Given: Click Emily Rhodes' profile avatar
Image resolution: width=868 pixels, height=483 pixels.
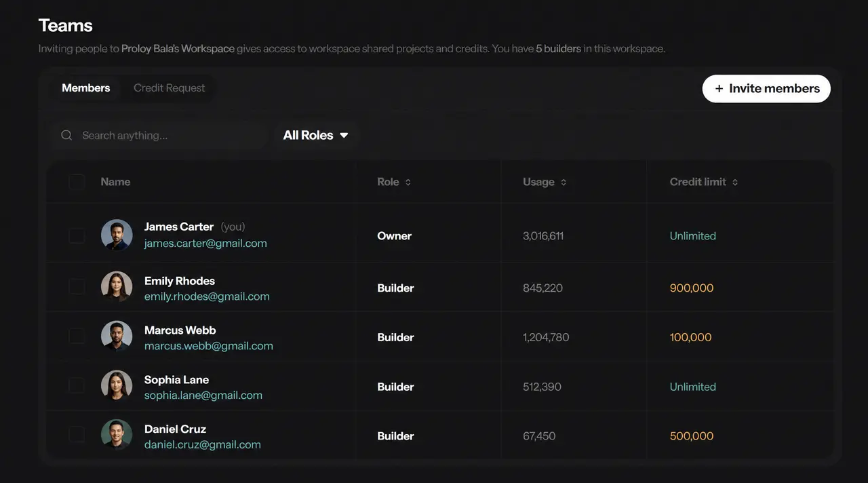Looking at the screenshot, I should coord(117,287).
